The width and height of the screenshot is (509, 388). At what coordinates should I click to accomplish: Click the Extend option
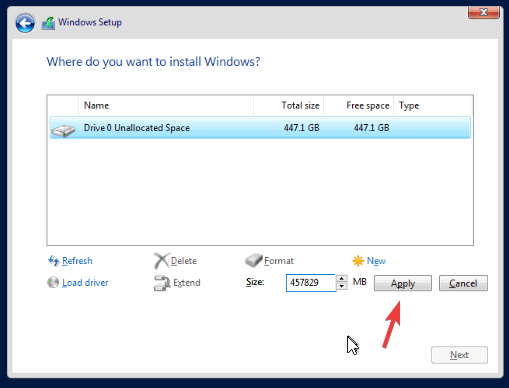click(187, 283)
